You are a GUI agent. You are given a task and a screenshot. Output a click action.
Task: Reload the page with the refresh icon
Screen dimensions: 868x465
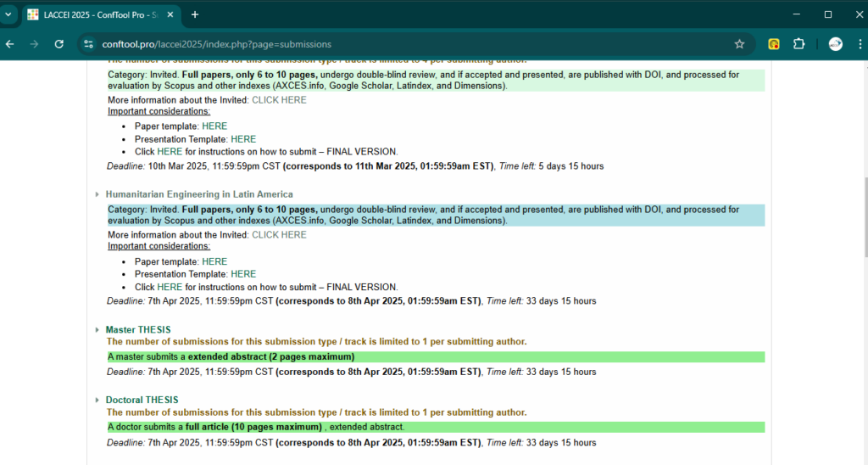58,44
